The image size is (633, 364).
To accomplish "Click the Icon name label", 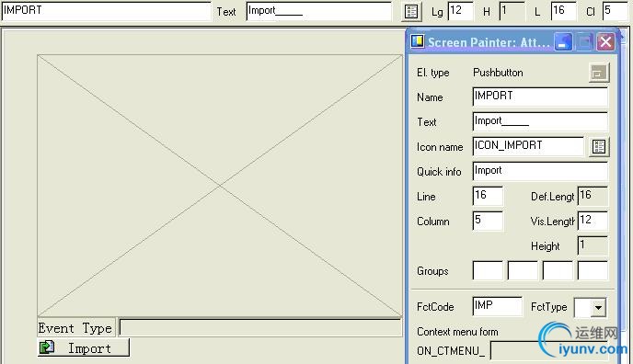I will (x=440, y=147).
